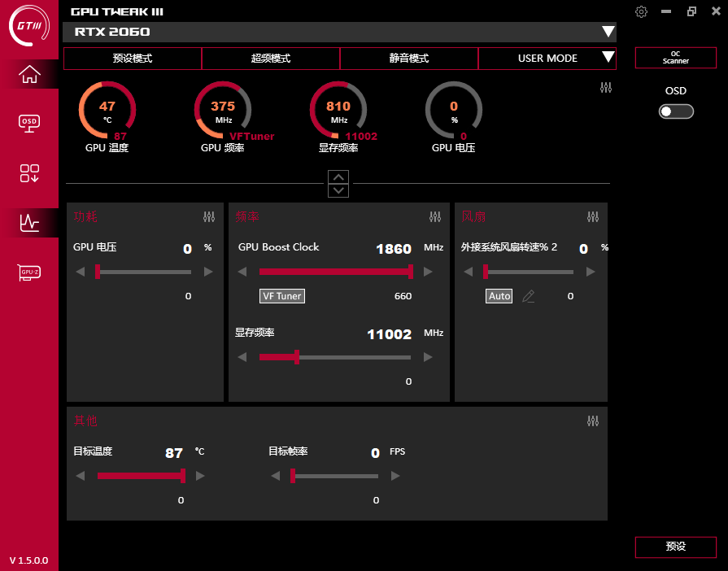Click GPU Boost Clock offset 660
The height and width of the screenshot is (571, 728).
click(x=403, y=296)
